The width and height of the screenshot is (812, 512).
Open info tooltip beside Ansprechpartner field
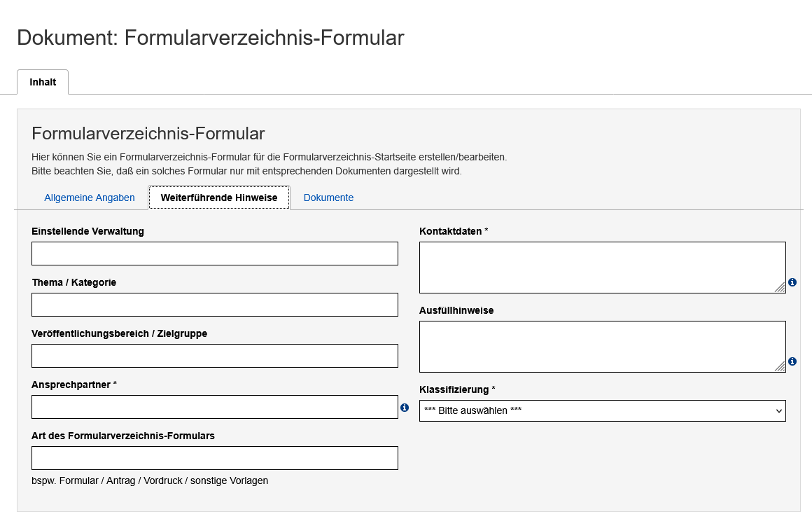pyautogui.click(x=405, y=407)
